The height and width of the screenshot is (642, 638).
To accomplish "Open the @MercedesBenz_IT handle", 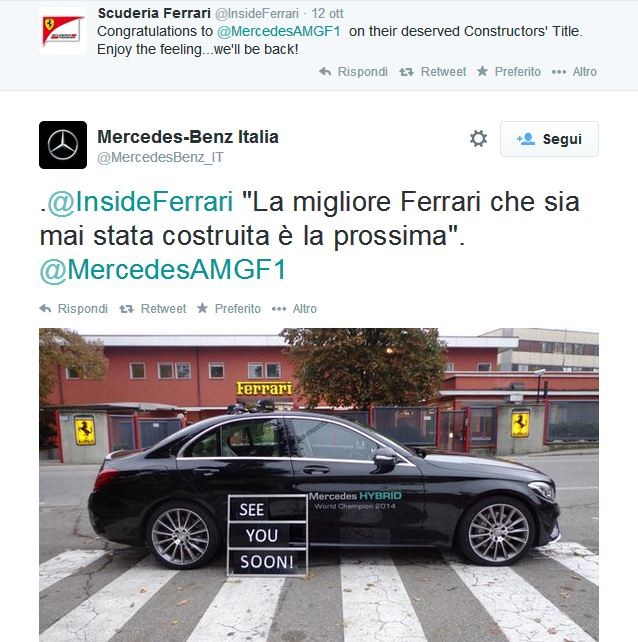I will (161, 158).
